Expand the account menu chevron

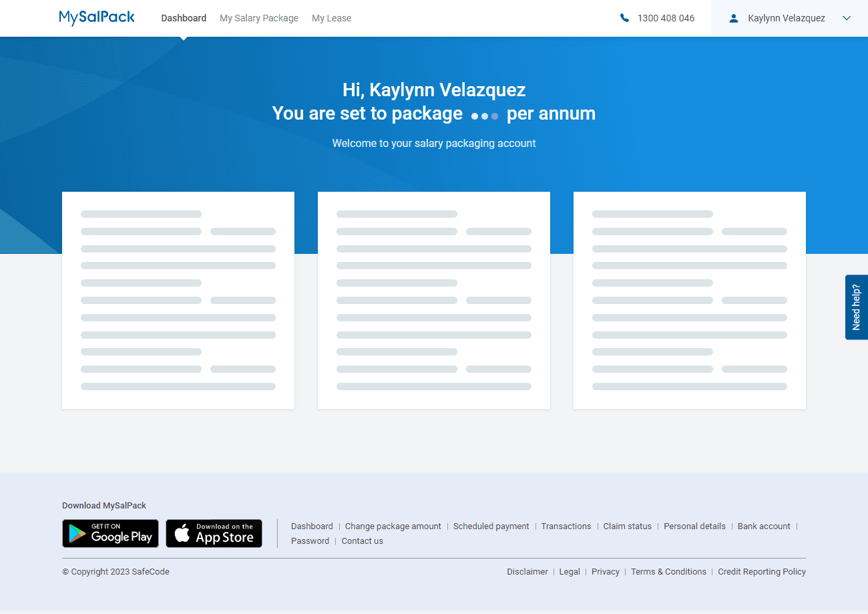pos(847,18)
